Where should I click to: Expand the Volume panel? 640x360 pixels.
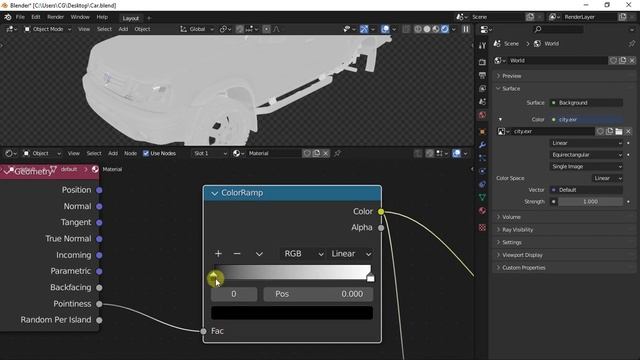click(x=564, y=217)
